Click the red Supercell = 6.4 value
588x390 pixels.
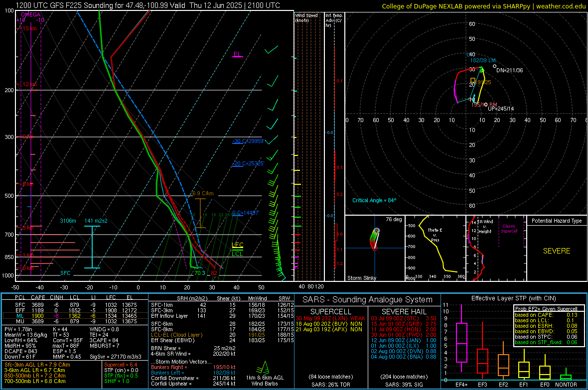click(121, 365)
